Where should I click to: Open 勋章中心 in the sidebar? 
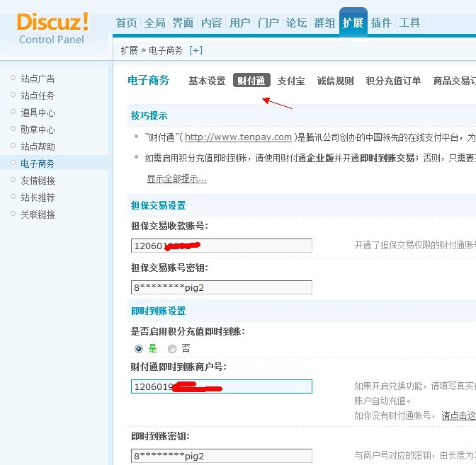click(38, 130)
